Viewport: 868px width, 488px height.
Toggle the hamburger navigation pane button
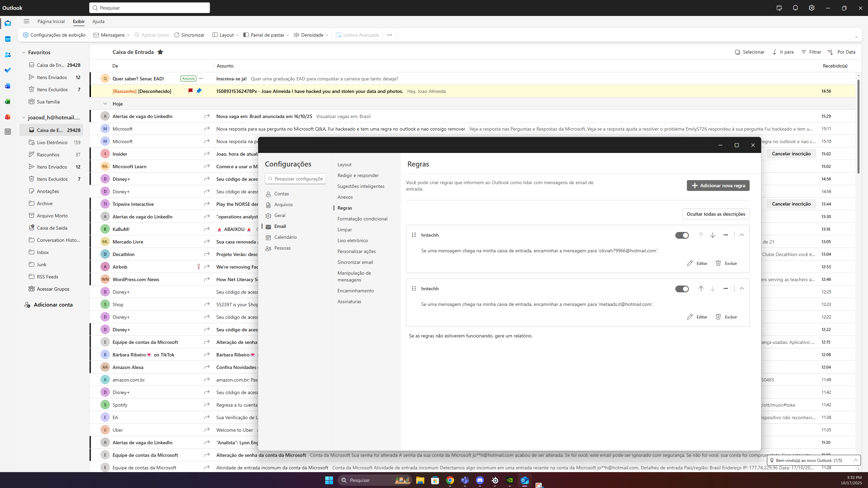click(x=26, y=21)
